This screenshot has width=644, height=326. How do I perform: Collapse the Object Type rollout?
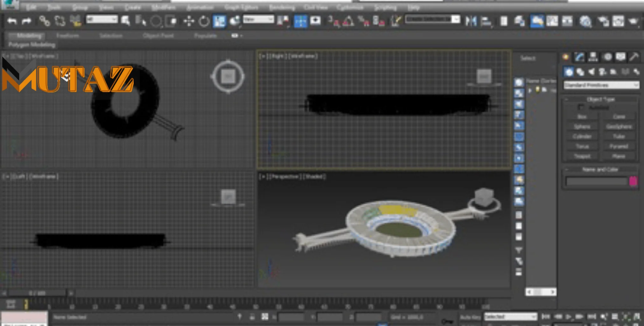(x=601, y=99)
